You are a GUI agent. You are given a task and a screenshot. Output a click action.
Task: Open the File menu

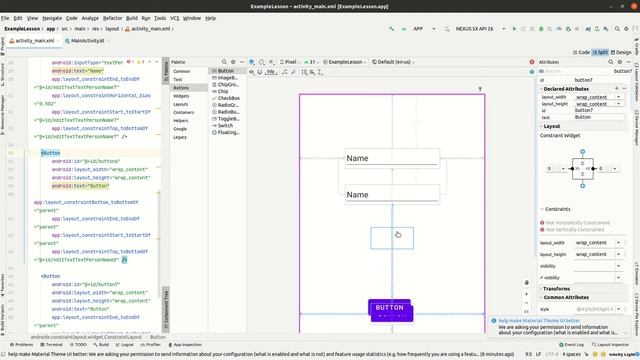click(5, 18)
